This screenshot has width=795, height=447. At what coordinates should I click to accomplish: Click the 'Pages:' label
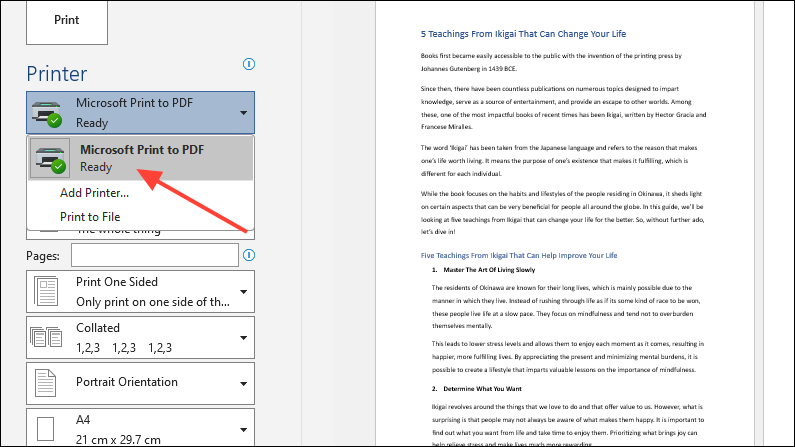pyautogui.click(x=43, y=256)
